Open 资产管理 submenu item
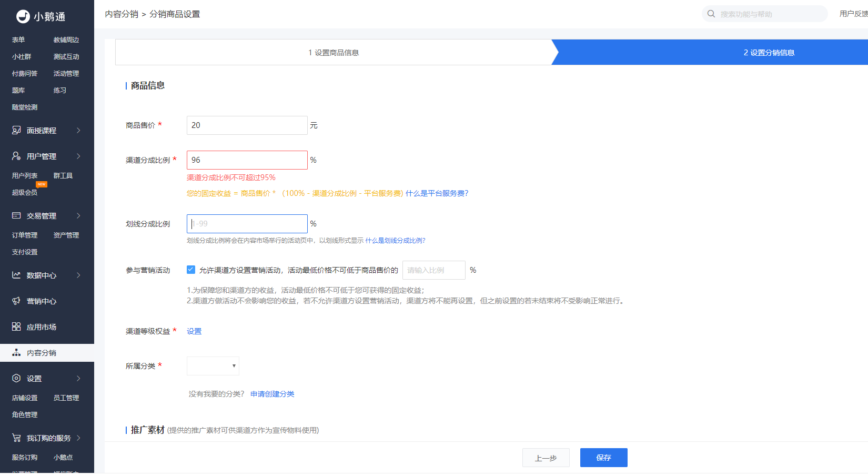 coord(66,235)
